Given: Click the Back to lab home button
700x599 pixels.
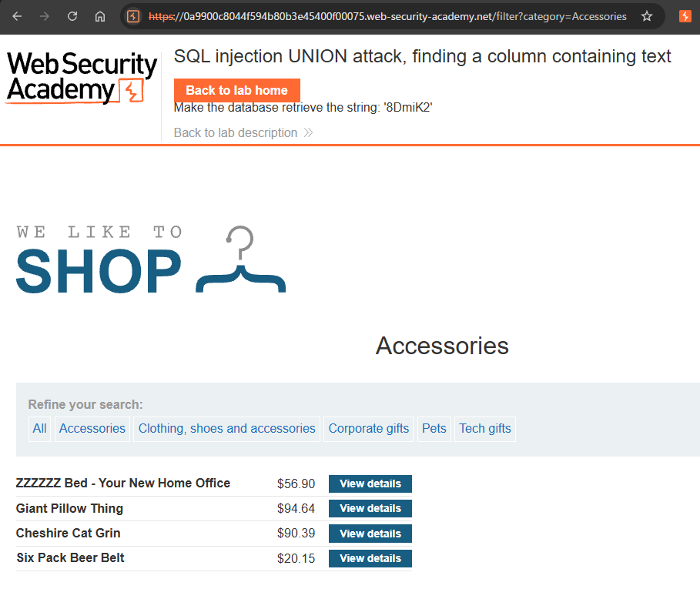Looking at the screenshot, I should [237, 90].
